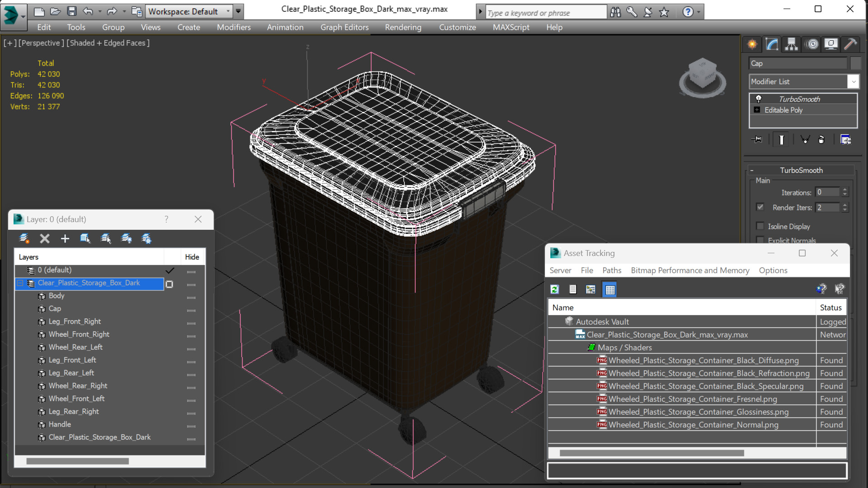The image size is (868, 488).
Task: Click the keyword search input field
Action: tap(545, 13)
